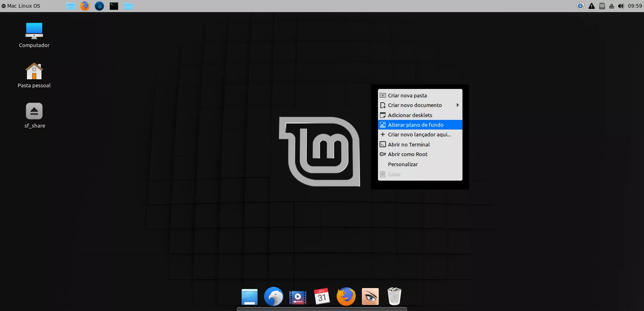Open the Mac Linux OS menu
The height and width of the screenshot is (311, 644).
pyautogui.click(x=21, y=6)
